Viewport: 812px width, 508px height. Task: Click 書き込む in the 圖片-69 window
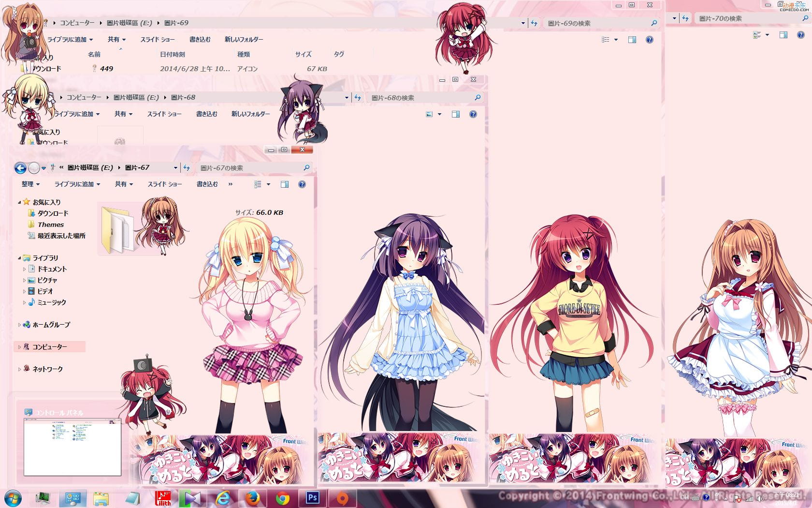click(x=200, y=40)
